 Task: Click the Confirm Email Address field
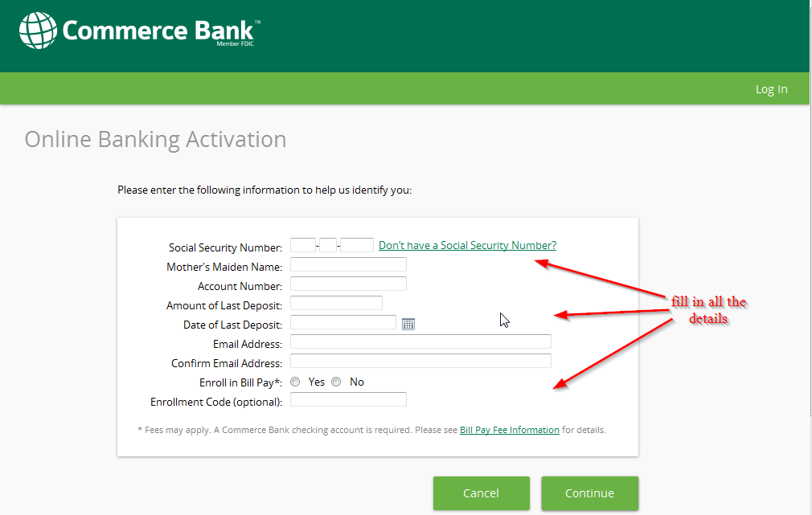[420, 361]
